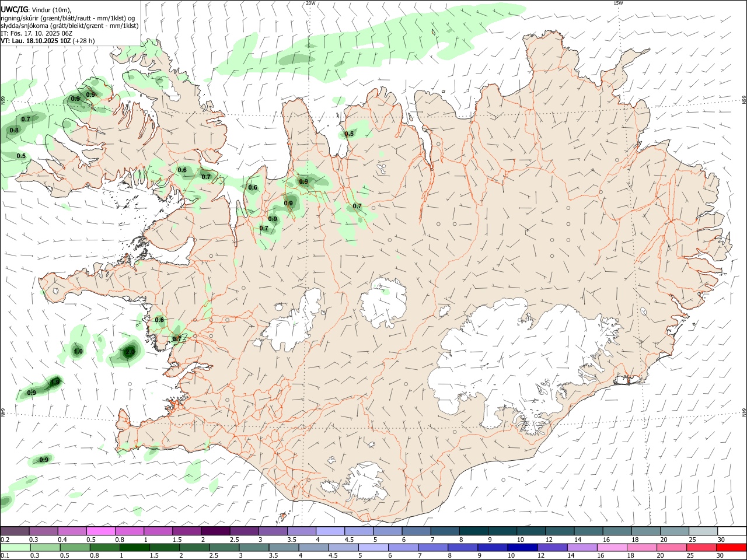Click the teal 12–14 swatch in top legend row
This screenshot has width=747, height=560.
(x=559, y=531)
